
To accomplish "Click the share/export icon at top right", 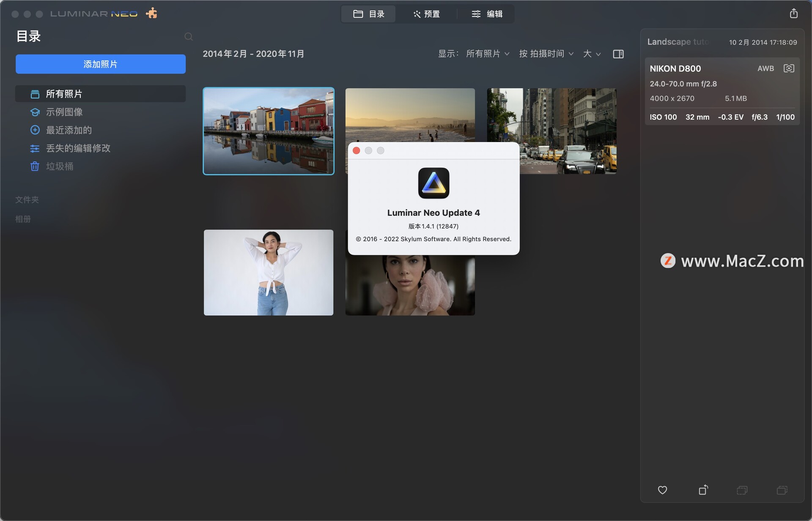I will point(795,13).
